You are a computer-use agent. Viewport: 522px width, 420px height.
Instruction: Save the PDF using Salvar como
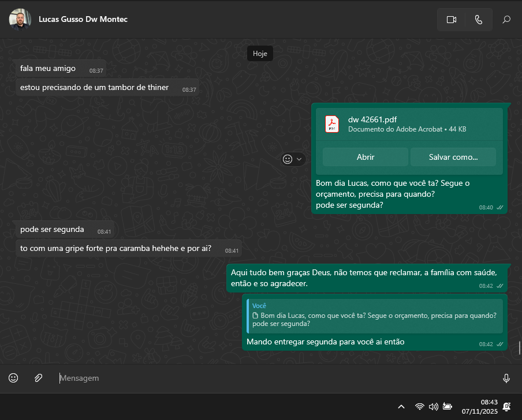(453, 157)
